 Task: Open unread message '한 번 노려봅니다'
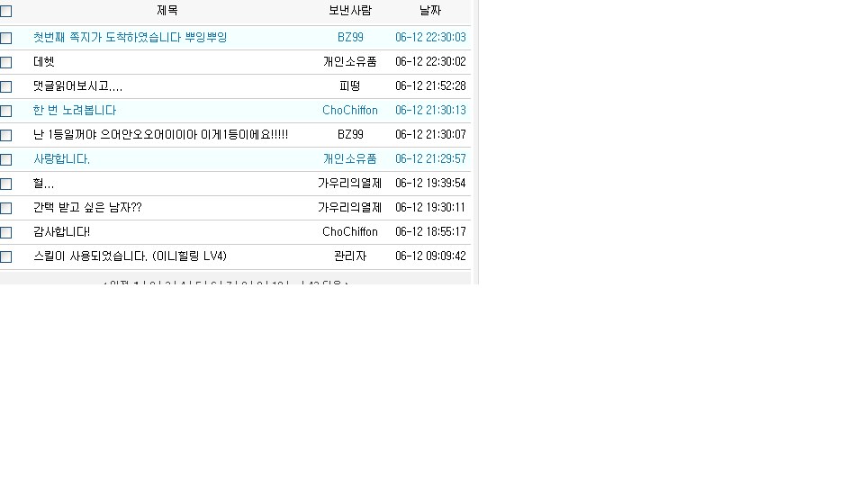(75, 111)
